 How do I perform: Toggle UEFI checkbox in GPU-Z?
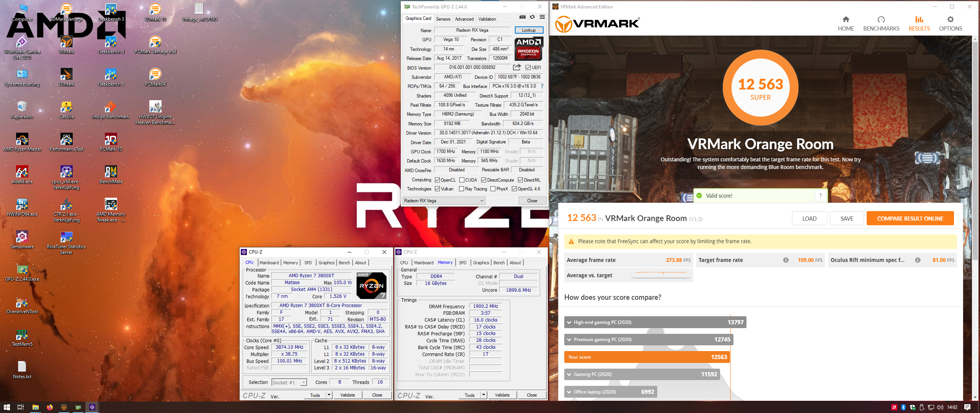tap(528, 68)
